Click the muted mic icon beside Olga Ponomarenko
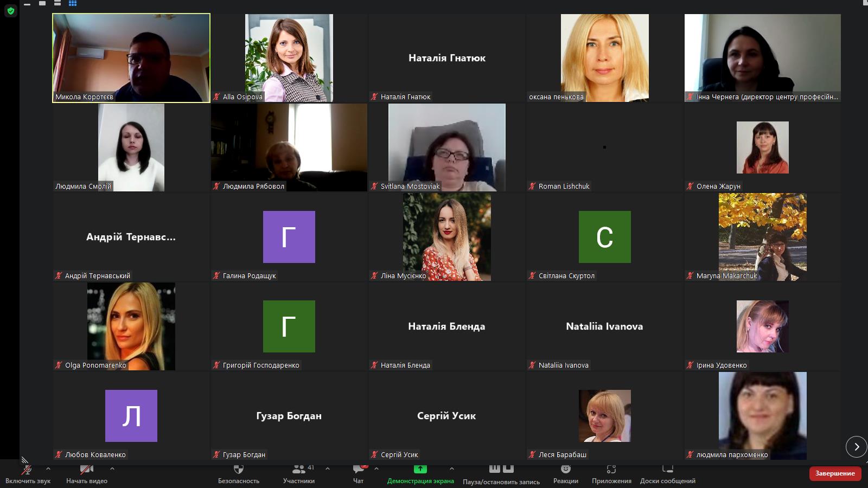Viewport: 868px width, 488px height. pos(59,365)
